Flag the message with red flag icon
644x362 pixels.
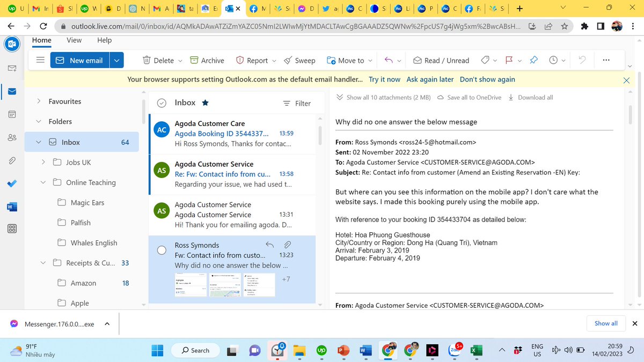pos(509,60)
